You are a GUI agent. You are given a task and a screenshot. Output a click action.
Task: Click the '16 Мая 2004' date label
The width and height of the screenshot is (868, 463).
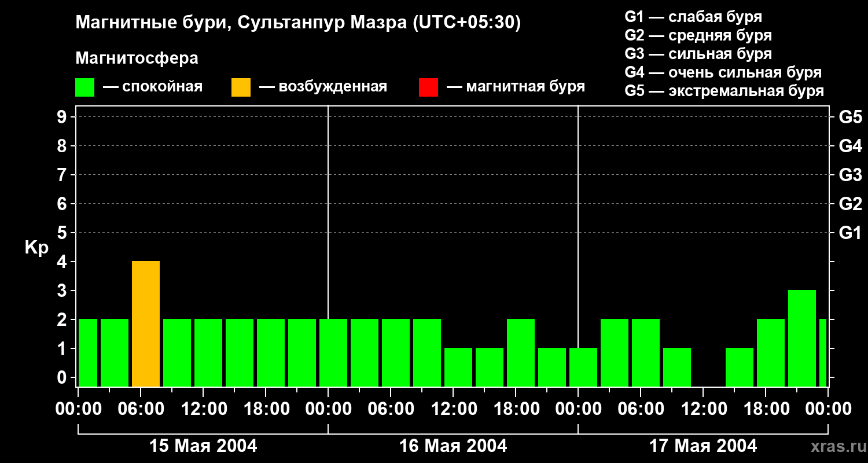[x=453, y=446]
